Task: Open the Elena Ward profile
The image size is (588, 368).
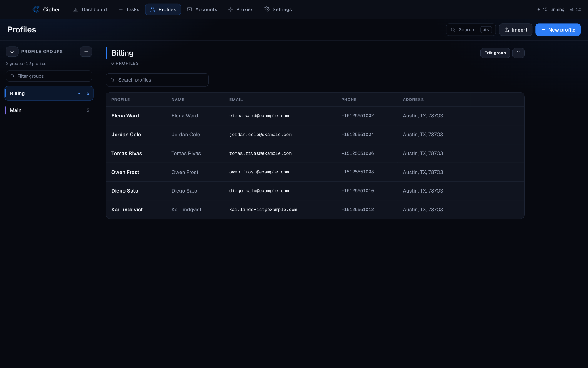Action: pyautogui.click(x=125, y=116)
